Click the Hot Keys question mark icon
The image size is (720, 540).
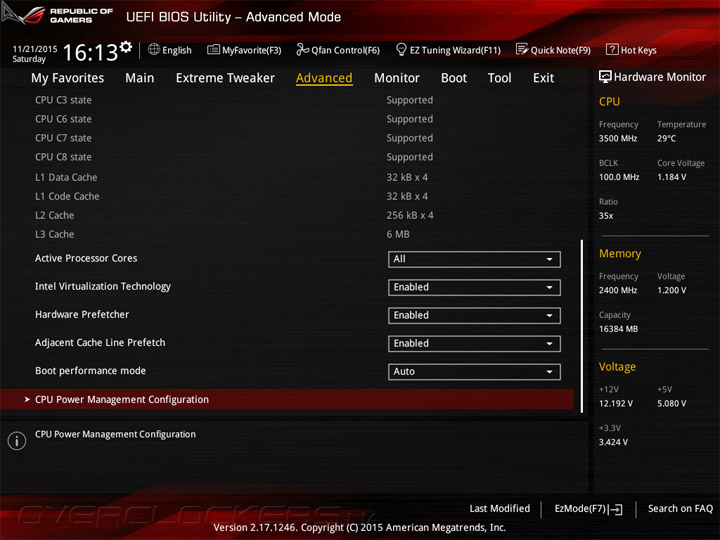(x=612, y=49)
